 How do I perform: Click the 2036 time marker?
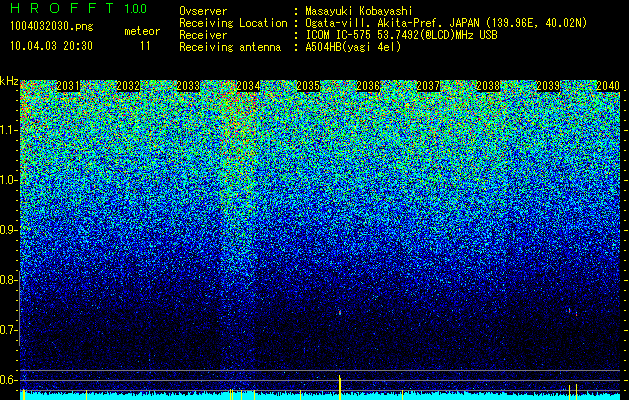click(x=368, y=86)
